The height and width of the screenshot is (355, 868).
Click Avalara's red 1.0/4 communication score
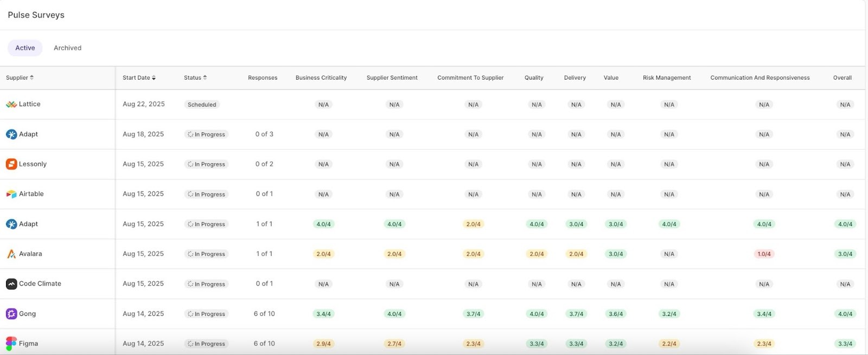click(764, 254)
